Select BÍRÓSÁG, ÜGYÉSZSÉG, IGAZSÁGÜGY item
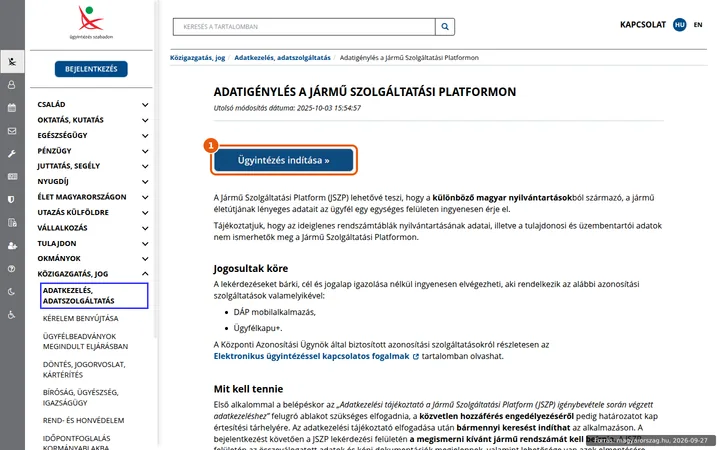Viewport: 720px width, 450px height. (81, 398)
